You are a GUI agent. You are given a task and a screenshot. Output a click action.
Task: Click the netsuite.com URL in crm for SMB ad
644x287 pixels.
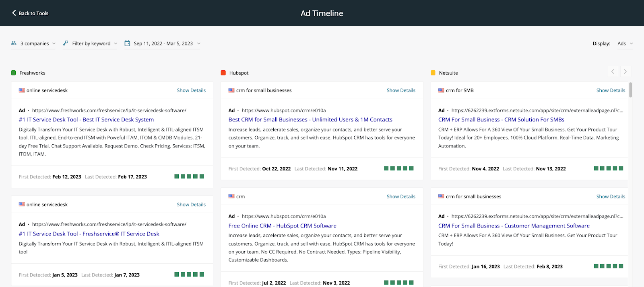[x=537, y=111]
